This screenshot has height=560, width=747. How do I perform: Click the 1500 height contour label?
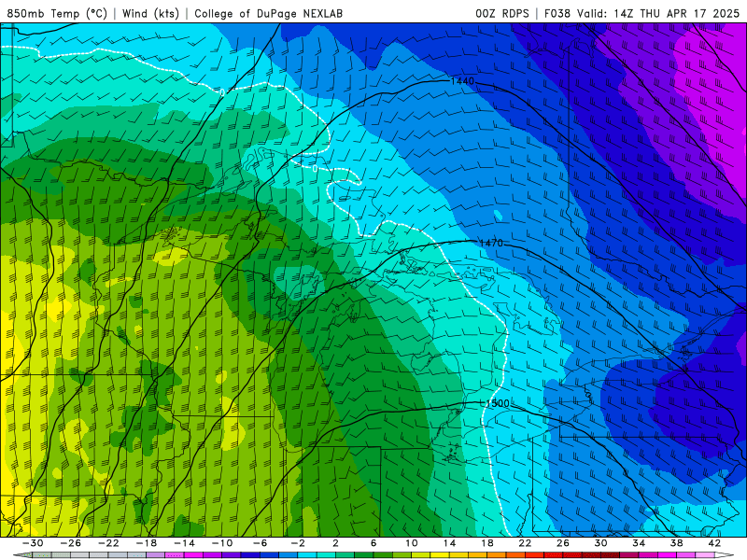[x=498, y=403]
